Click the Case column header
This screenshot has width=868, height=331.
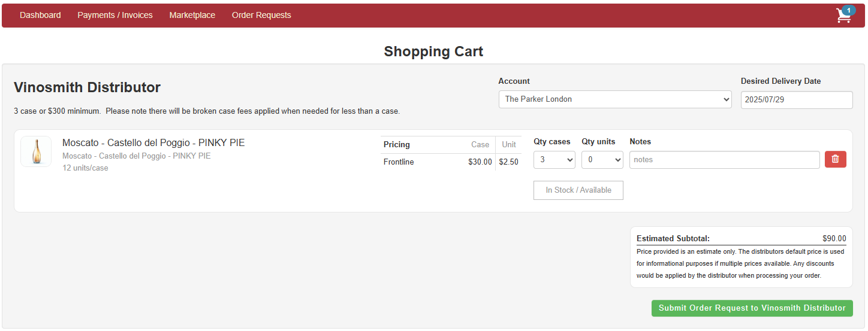(480, 144)
